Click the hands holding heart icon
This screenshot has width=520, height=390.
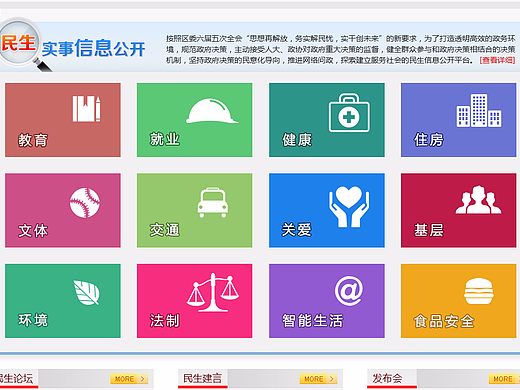pyautogui.click(x=349, y=206)
